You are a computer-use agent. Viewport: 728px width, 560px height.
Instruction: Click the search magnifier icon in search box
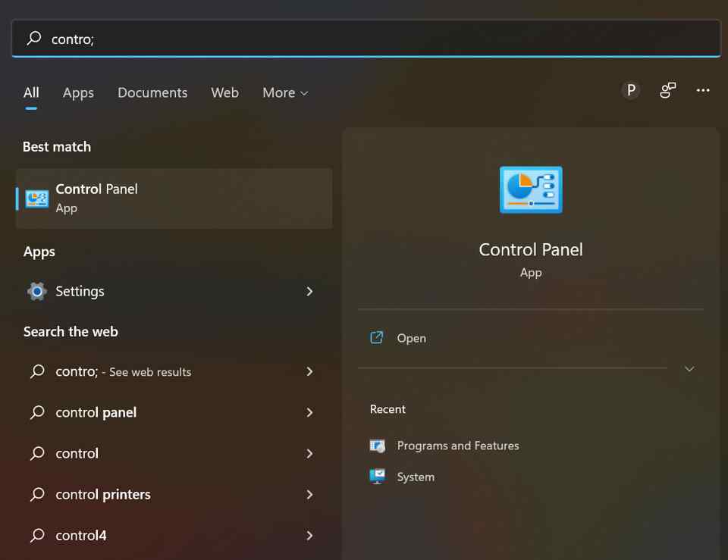point(34,38)
